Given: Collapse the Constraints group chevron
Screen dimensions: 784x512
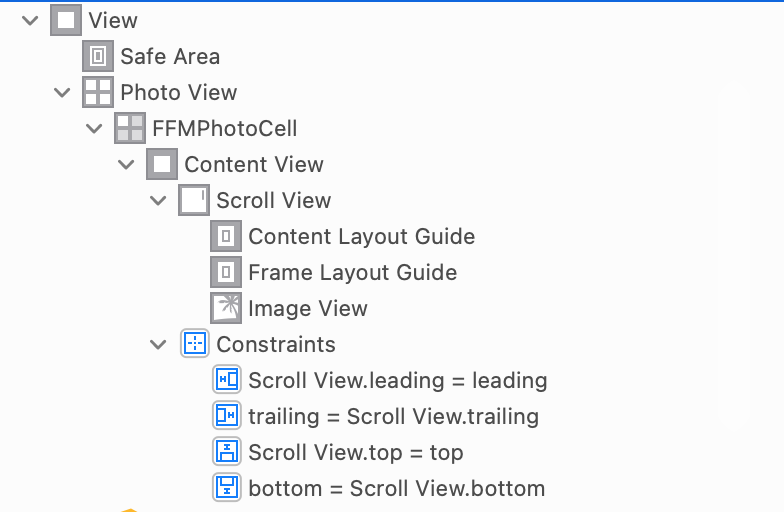Looking at the screenshot, I should pyautogui.click(x=158, y=344).
